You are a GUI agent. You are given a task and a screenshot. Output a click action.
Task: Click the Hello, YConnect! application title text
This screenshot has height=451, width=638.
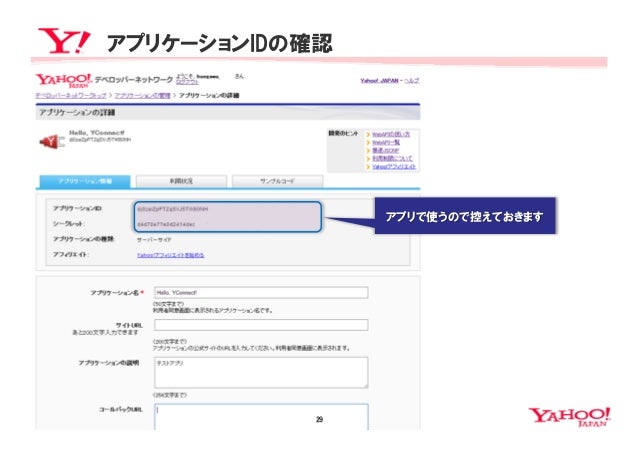tap(97, 133)
